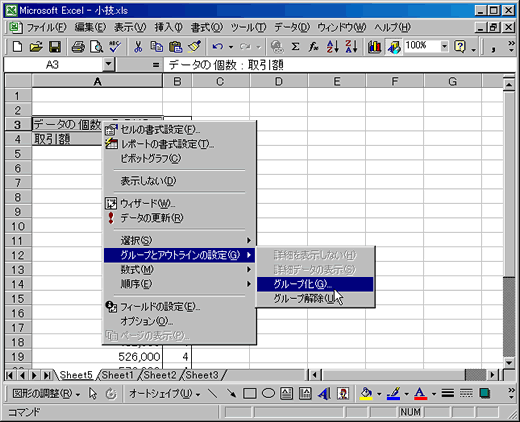Select the column D header
Image resolution: width=520 pixels, height=422 pixels.
[278, 81]
